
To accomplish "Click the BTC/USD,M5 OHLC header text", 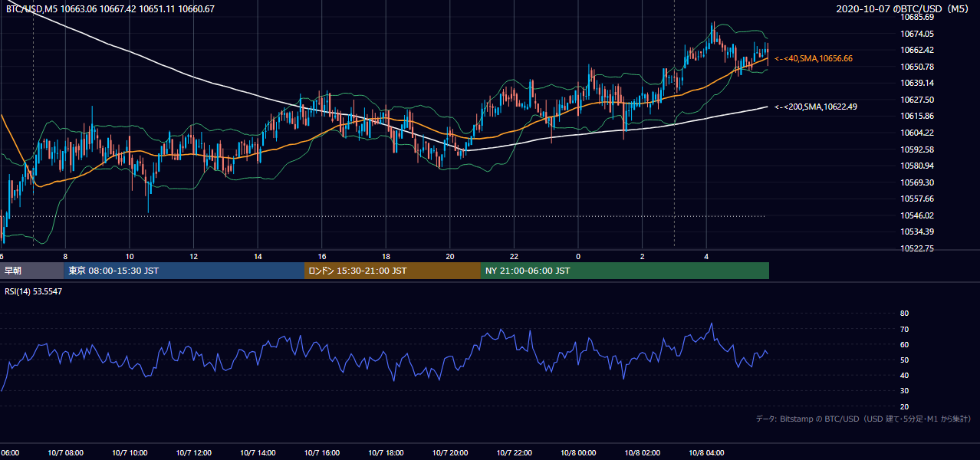I will [x=110, y=9].
